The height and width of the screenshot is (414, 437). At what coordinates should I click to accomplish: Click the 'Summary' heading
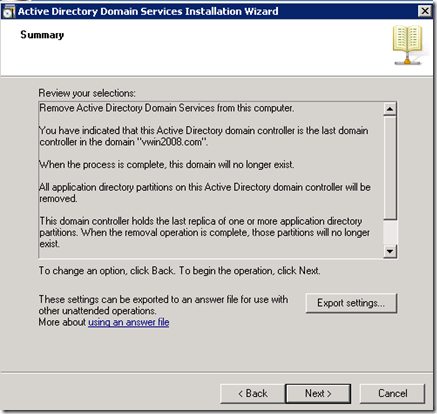[42, 35]
